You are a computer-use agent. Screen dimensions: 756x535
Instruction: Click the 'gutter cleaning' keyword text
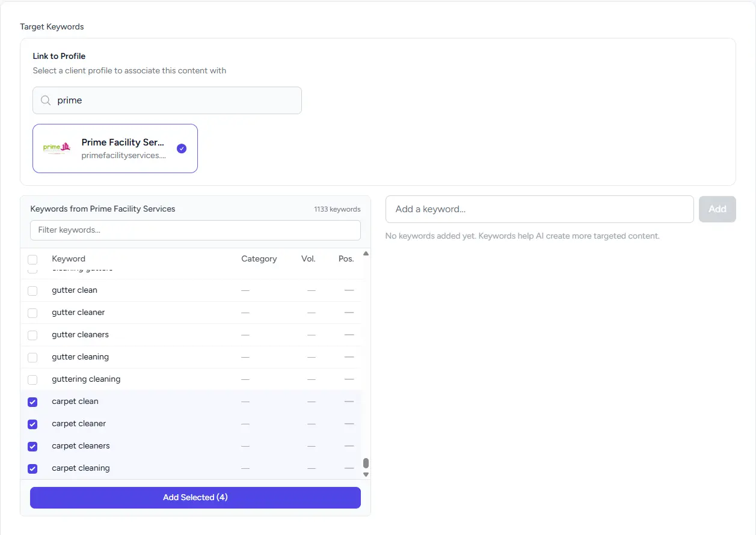click(81, 356)
